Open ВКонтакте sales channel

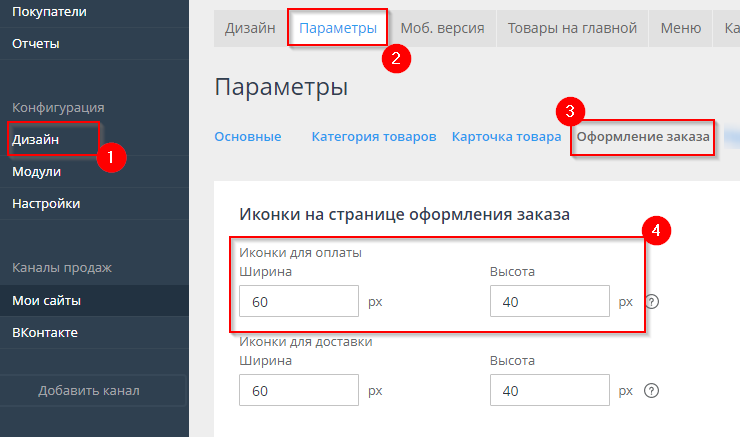pyautogui.click(x=45, y=332)
